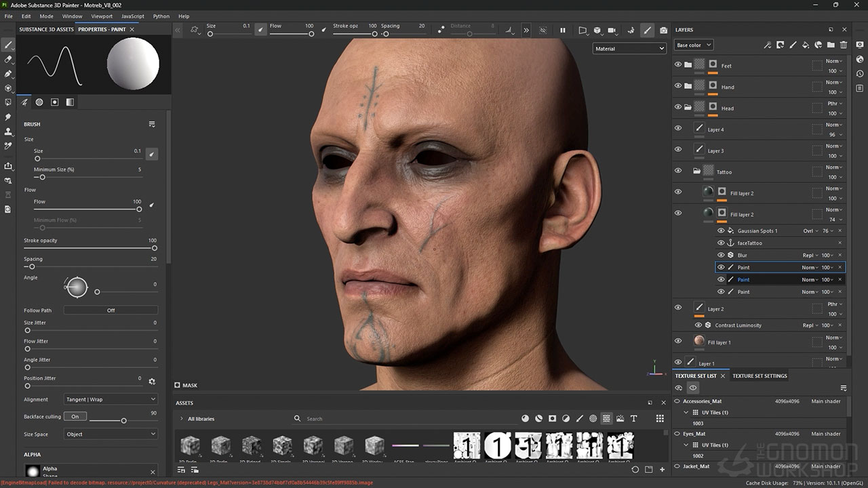Open the Viewport menu

pyautogui.click(x=102, y=16)
